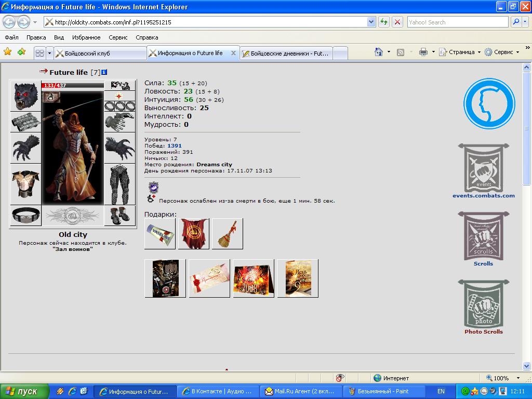Click the armored leggings slot
Screen dimensions: 532x399
point(120,184)
